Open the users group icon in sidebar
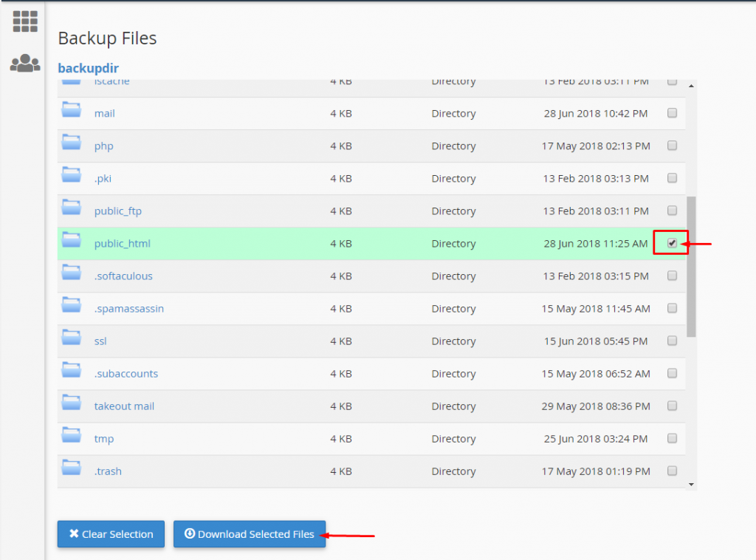The height and width of the screenshot is (560, 756). coord(25,63)
